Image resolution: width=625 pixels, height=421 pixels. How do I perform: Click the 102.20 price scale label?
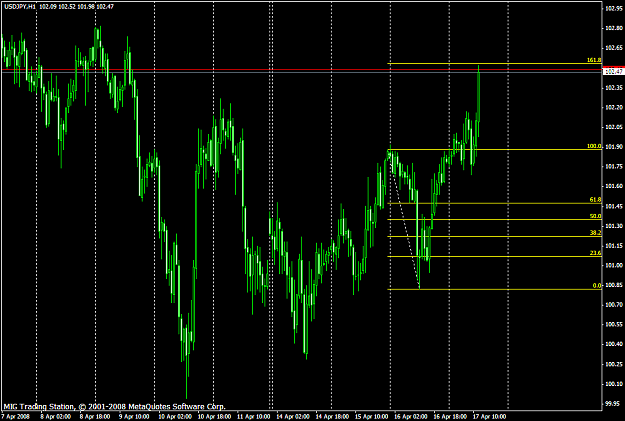pyautogui.click(x=614, y=107)
